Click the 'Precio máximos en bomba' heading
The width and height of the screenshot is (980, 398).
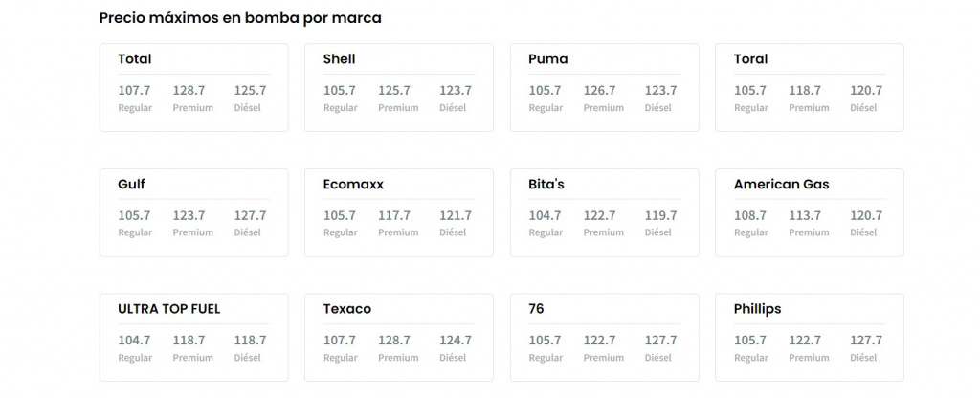pyautogui.click(x=240, y=18)
